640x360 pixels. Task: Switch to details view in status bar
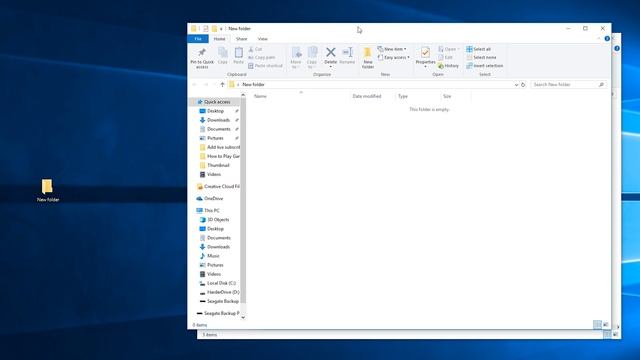tap(597, 324)
